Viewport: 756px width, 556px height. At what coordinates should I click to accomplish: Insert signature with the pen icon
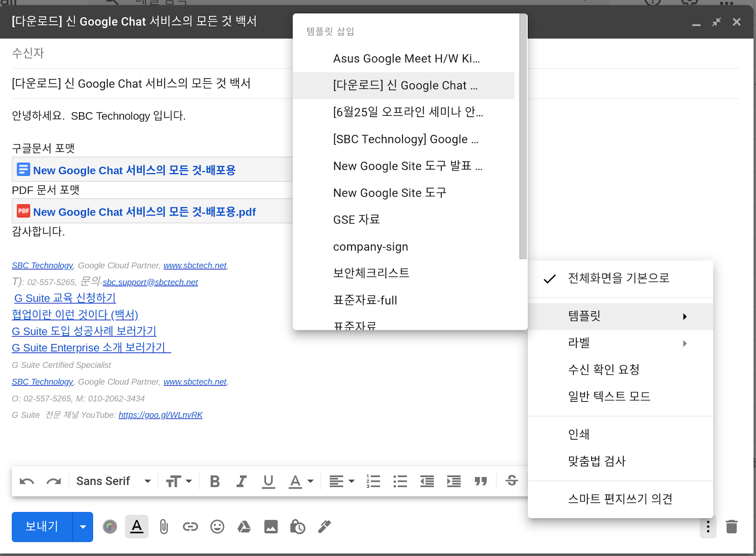tap(325, 526)
